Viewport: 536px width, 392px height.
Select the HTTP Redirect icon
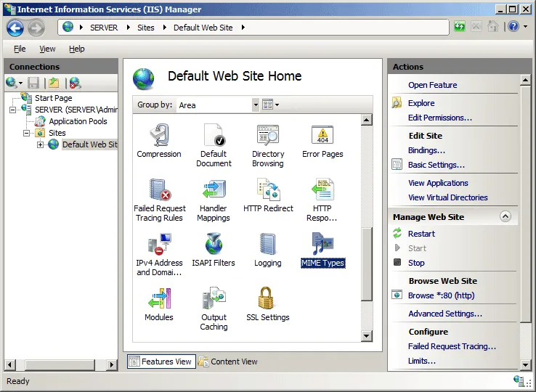[268, 189]
